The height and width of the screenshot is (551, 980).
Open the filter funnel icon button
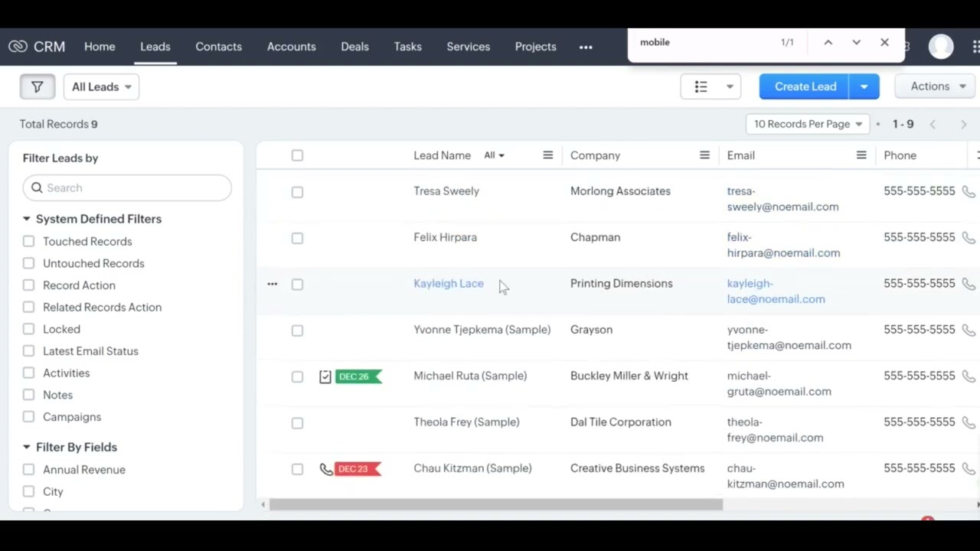(38, 86)
